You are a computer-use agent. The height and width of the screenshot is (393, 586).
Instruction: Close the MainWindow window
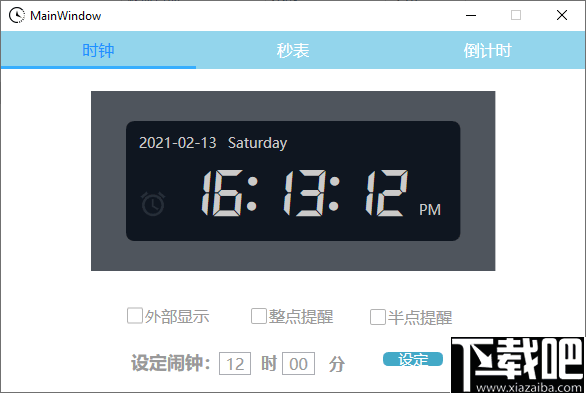coord(562,15)
